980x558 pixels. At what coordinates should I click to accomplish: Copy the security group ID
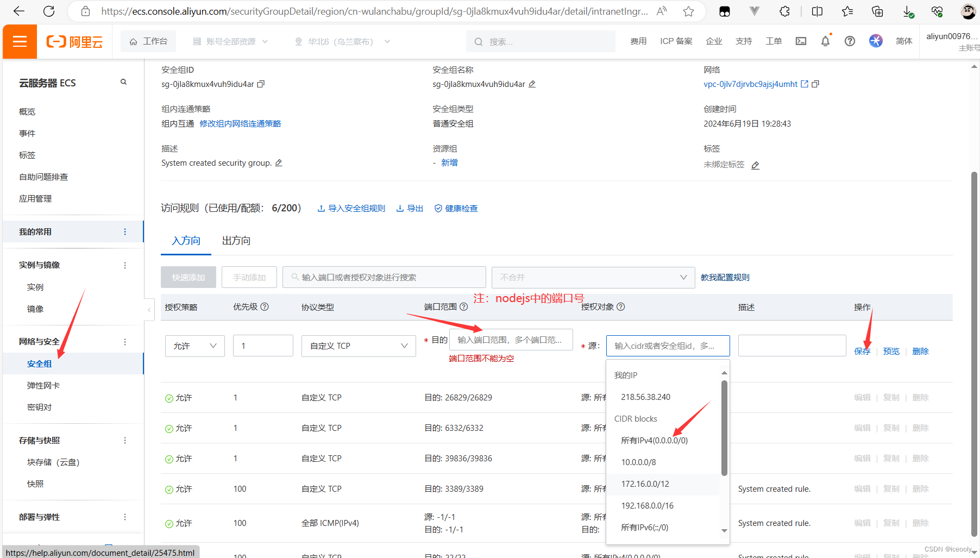click(261, 84)
